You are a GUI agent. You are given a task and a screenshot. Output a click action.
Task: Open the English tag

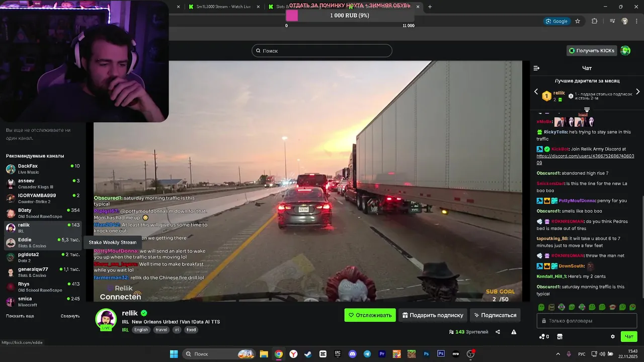coord(141,330)
